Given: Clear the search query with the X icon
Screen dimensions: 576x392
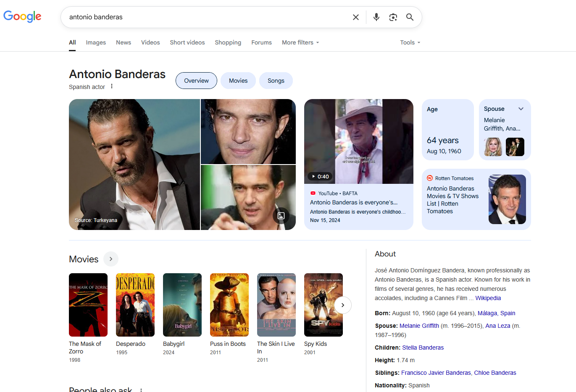Looking at the screenshot, I should [x=356, y=17].
